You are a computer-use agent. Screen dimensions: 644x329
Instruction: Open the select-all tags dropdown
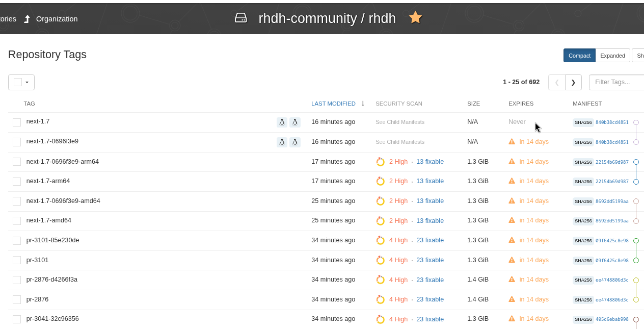coord(21,82)
